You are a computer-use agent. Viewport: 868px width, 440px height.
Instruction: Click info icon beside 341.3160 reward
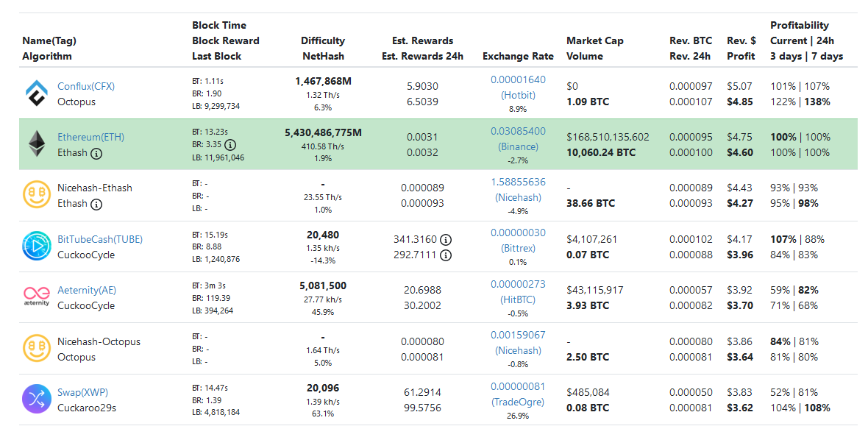(x=446, y=240)
